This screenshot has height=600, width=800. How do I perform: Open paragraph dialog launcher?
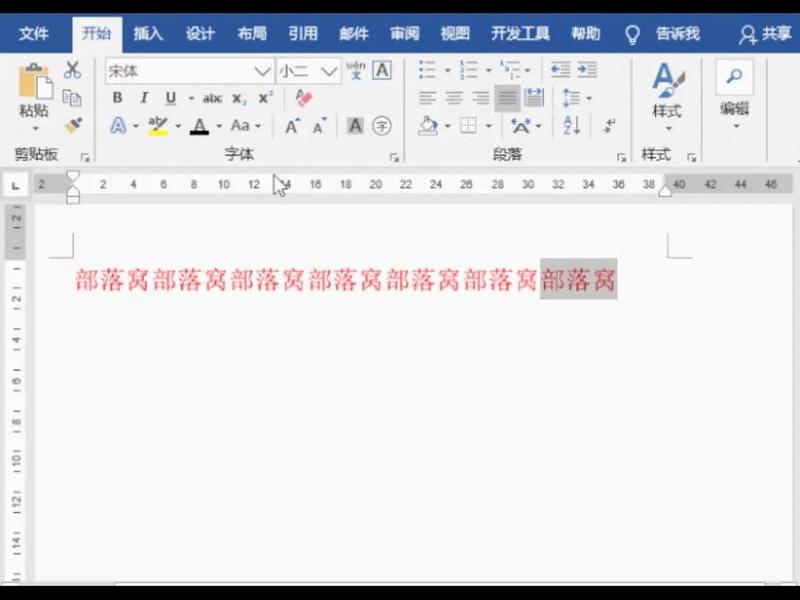click(x=621, y=157)
